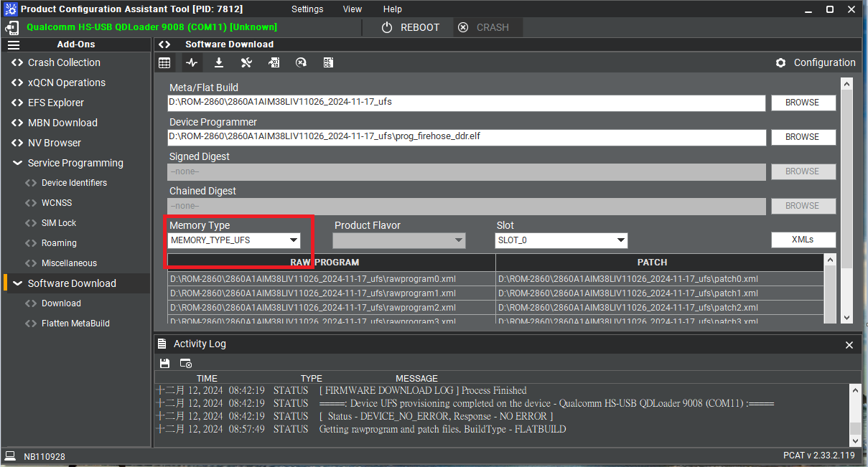Viewport: 868px width, 467px height.
Task: Click the table grid icon in toolbar
Action: click(x=164, y=63)
